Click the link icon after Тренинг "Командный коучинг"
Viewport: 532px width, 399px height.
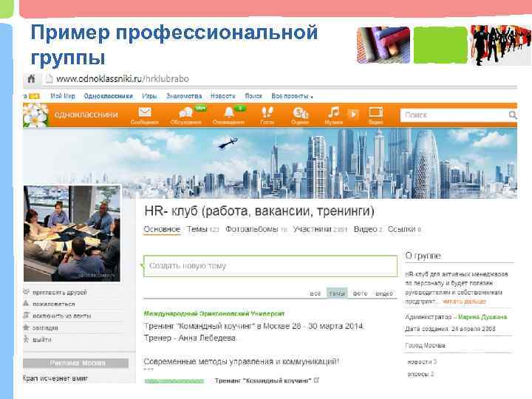316,381
